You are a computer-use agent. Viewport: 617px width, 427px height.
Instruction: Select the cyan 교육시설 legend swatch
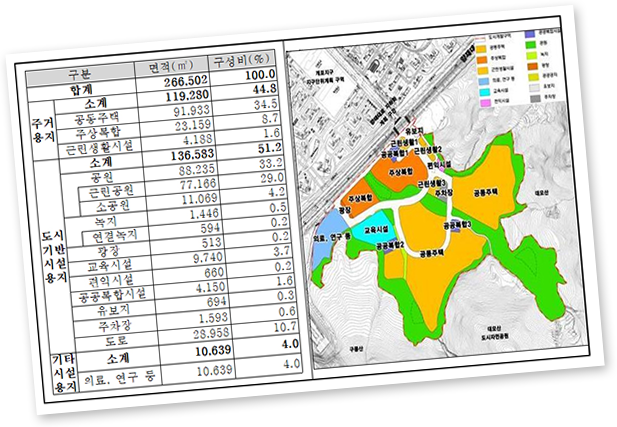[x=484, y=93]
